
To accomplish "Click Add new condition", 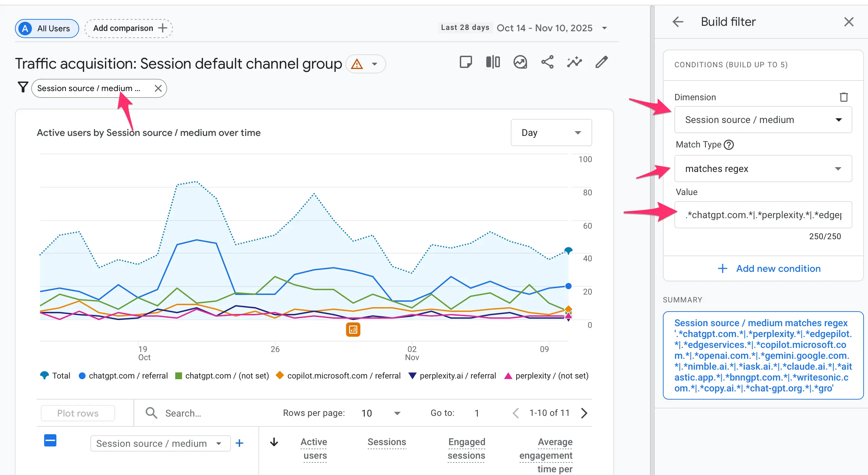I will coord(770,268).
